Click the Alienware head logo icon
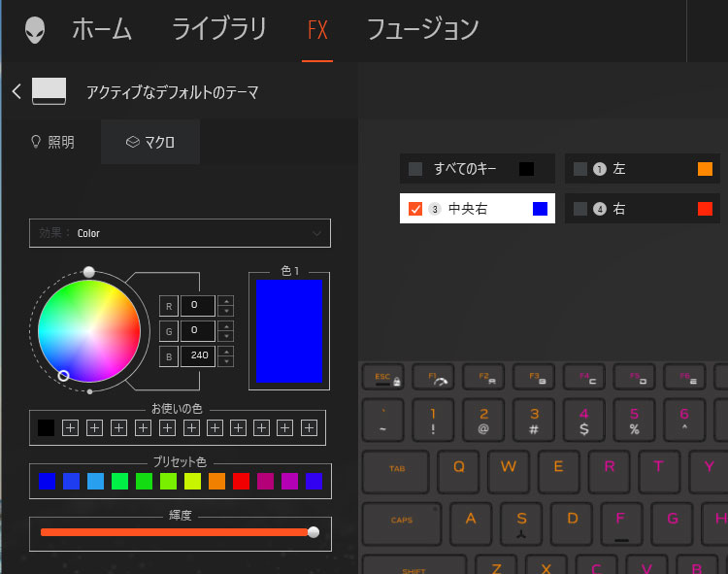Screen dimensions: 728x574 [34, 30]
